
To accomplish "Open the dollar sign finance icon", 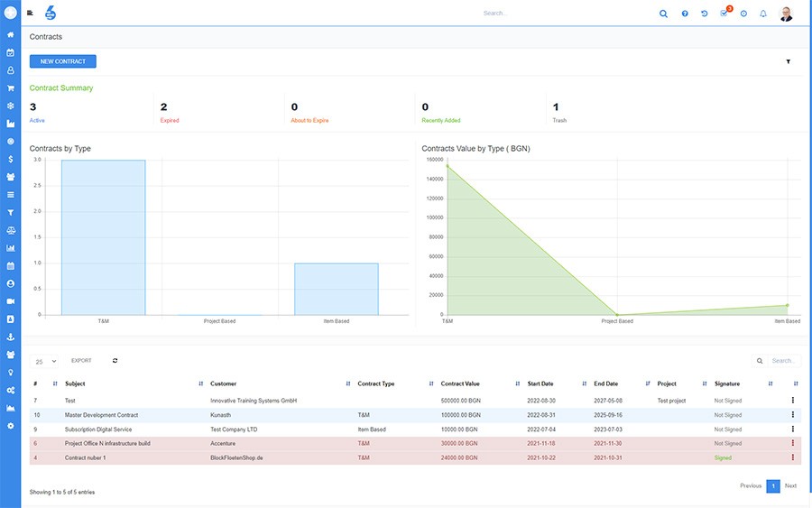I will 10,159.
